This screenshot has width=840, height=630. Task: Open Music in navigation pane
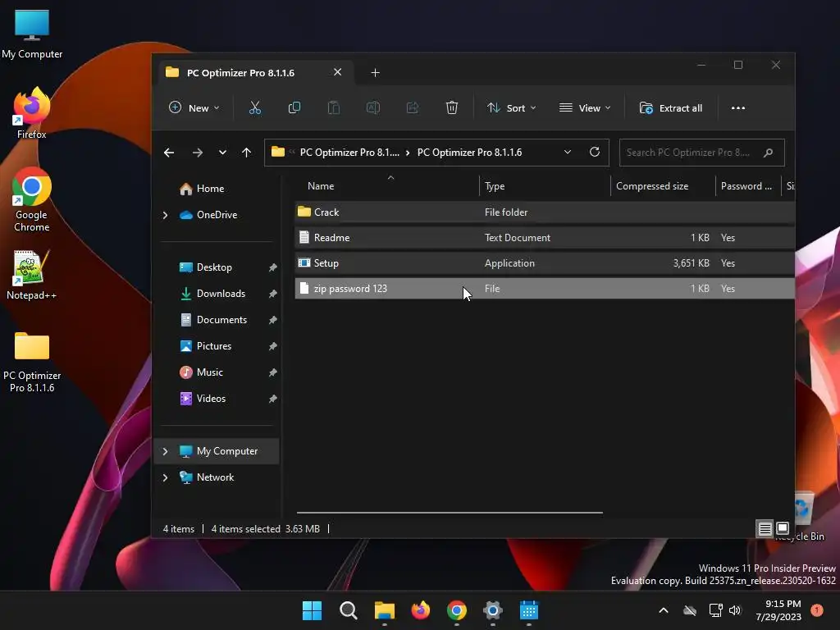[209, 372]
